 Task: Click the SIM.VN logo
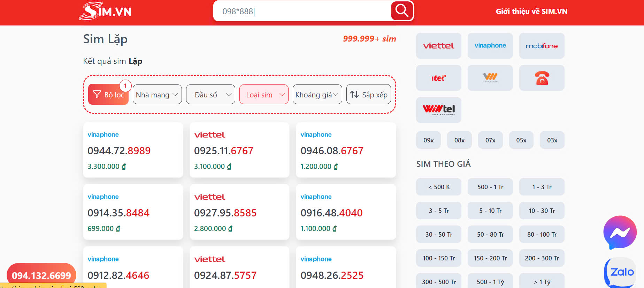(x=105, y=11)
